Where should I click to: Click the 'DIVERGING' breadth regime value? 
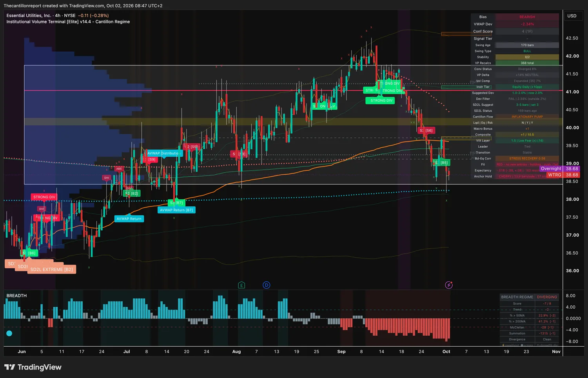547,297
